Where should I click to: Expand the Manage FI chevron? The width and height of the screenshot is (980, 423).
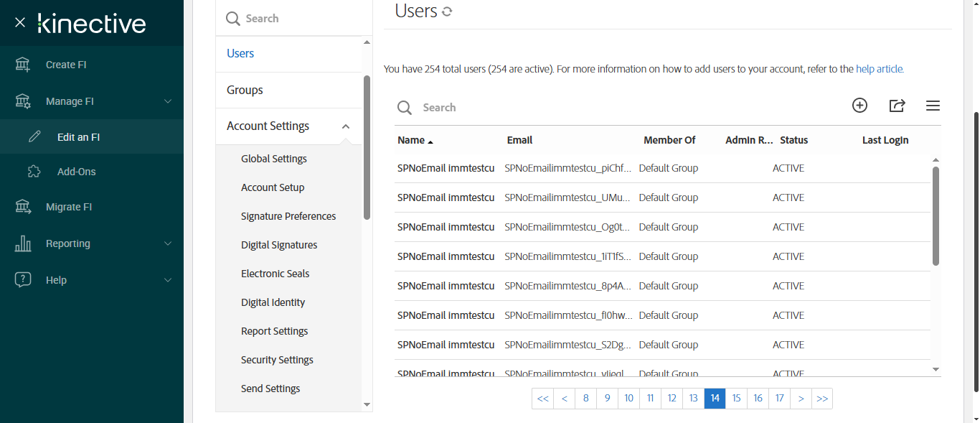click(x=168, y=101)
